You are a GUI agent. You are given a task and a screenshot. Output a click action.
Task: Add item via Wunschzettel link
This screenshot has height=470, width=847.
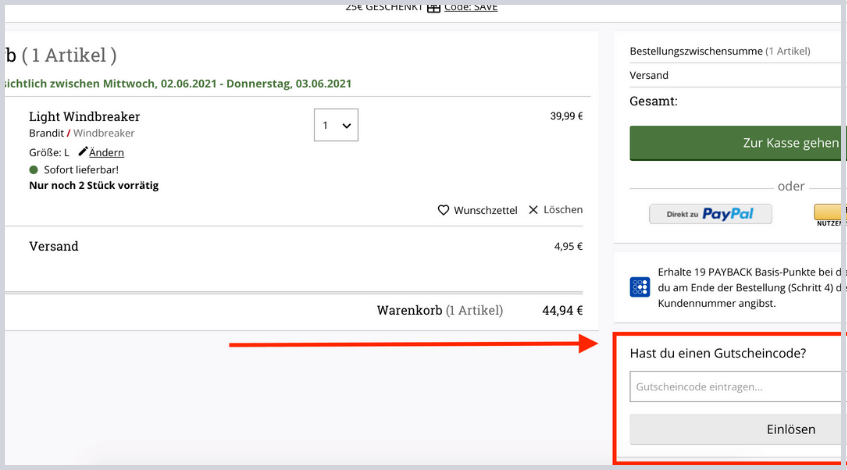pyautogui.click(x=485, y=210)
